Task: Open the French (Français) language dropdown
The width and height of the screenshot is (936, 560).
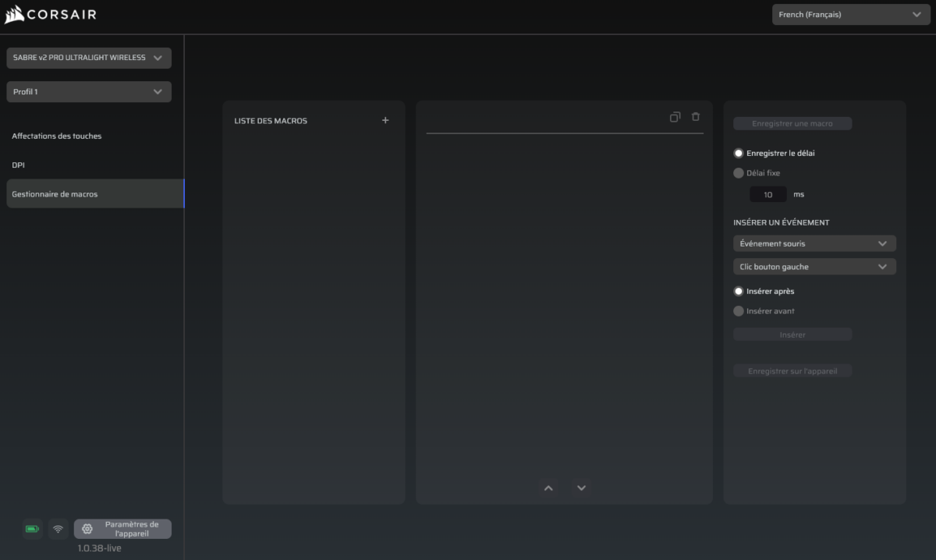Action: (851, 14)
